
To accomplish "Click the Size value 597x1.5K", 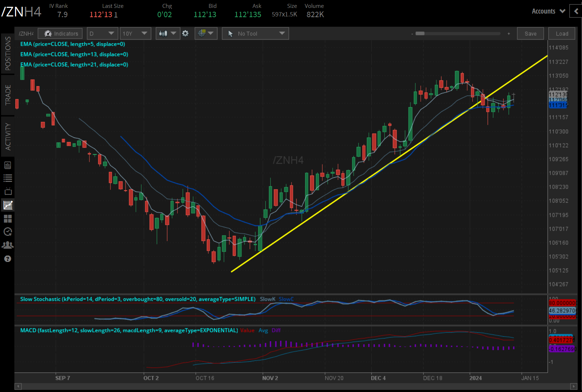I will tap(284, 14).
